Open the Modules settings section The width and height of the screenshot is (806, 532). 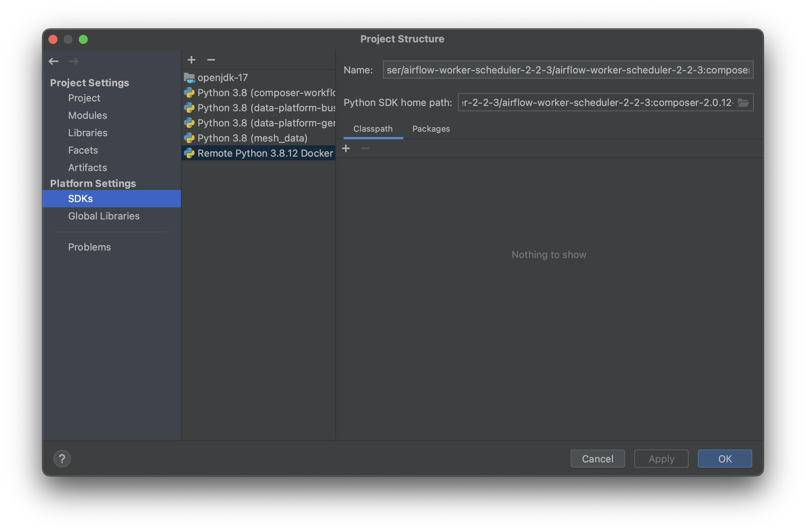87,115
